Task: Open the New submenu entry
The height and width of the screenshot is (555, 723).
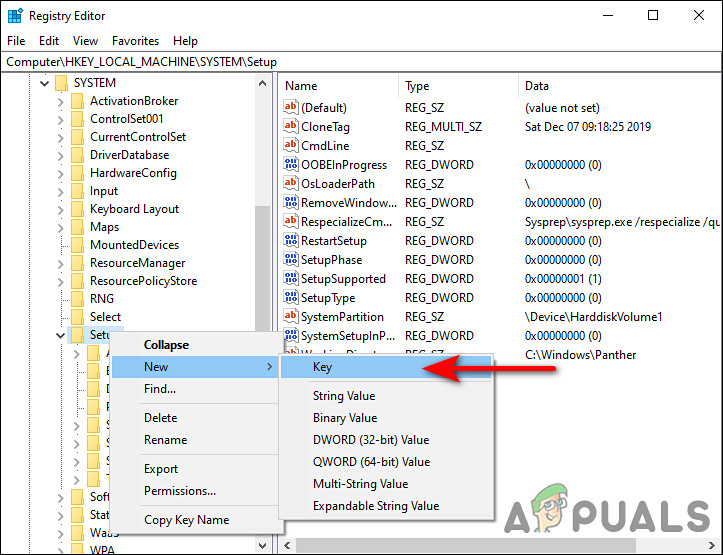Action: (195, 367)
